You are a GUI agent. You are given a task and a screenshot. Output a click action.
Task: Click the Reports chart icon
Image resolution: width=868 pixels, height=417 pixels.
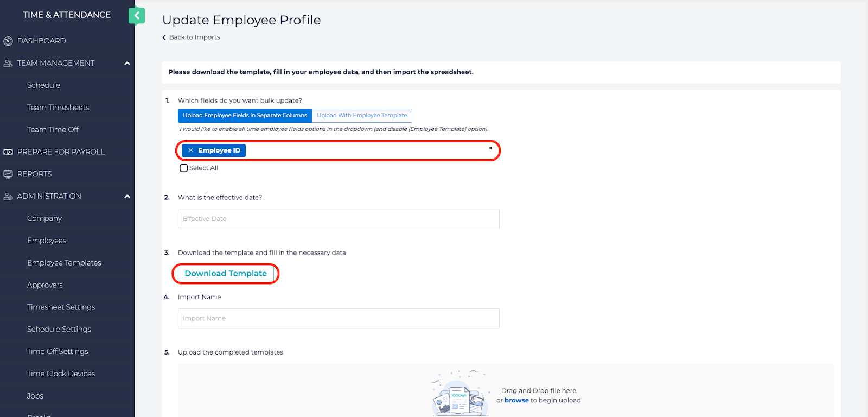pos(8,174)
